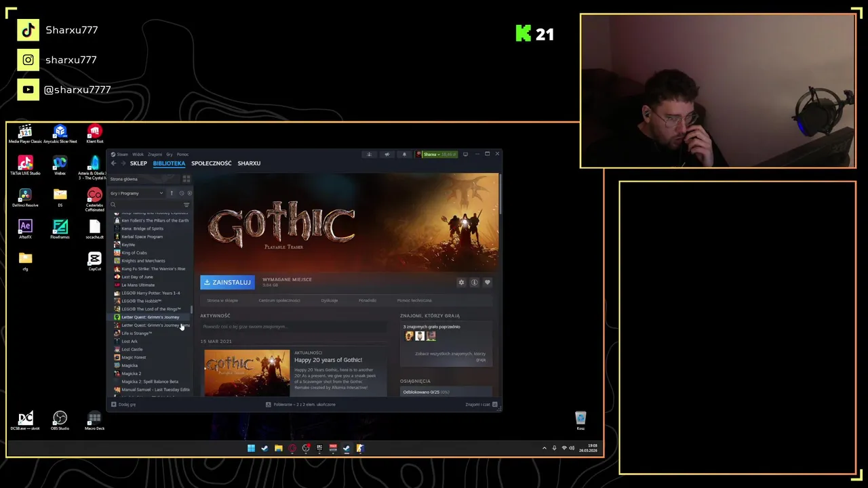Select Magic Forest in library

134,358
